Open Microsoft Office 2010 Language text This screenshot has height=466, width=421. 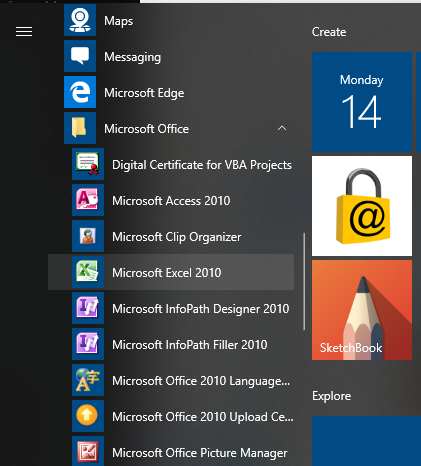point(201,381)
